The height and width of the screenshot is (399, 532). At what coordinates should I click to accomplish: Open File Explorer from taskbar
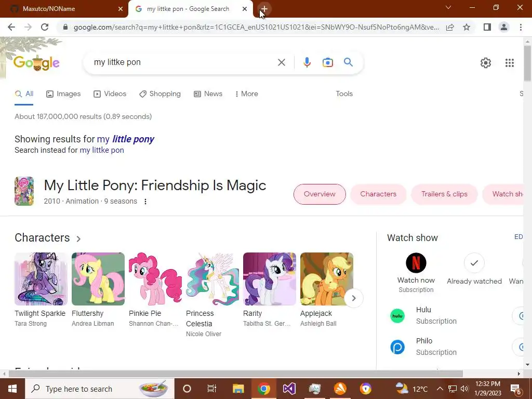(x=238, y=389)
